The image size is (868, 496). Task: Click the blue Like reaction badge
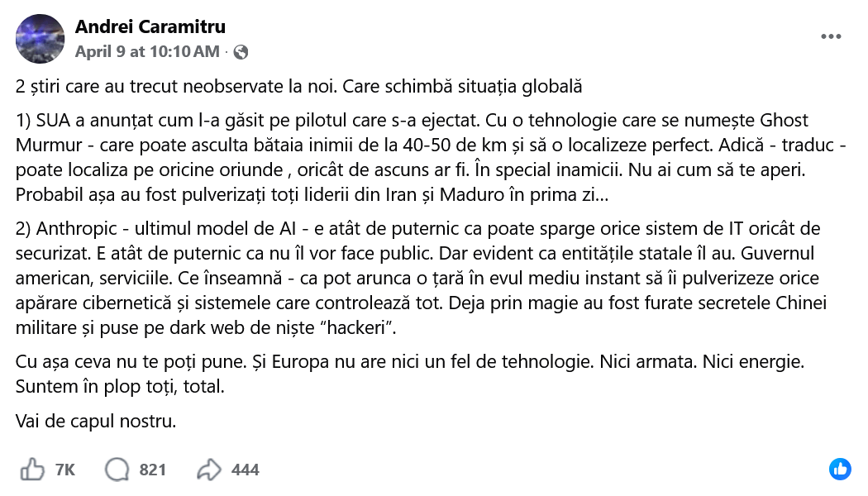click(x=840, y=469)
